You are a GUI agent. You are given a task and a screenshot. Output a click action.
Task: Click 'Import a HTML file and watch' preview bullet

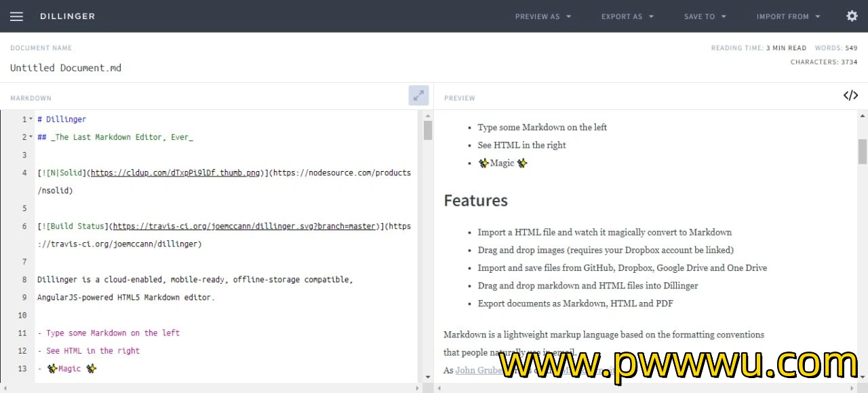click(605, 232)
